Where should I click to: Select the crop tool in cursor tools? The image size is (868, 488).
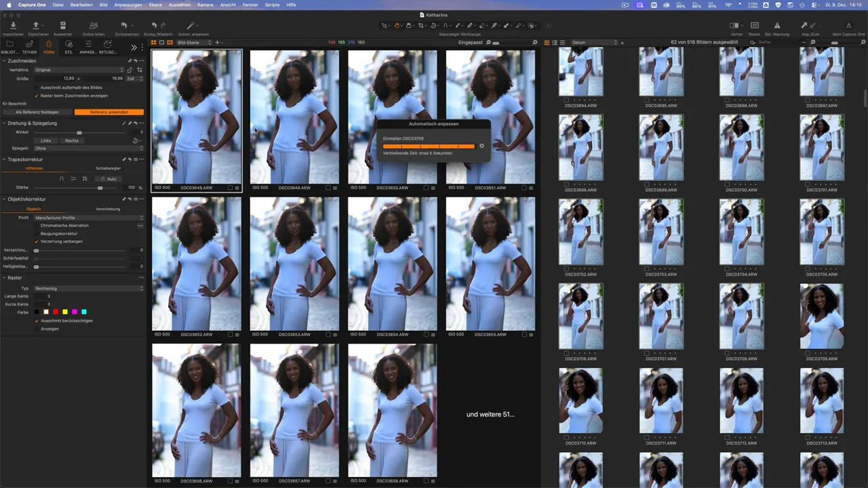[421, 26]
